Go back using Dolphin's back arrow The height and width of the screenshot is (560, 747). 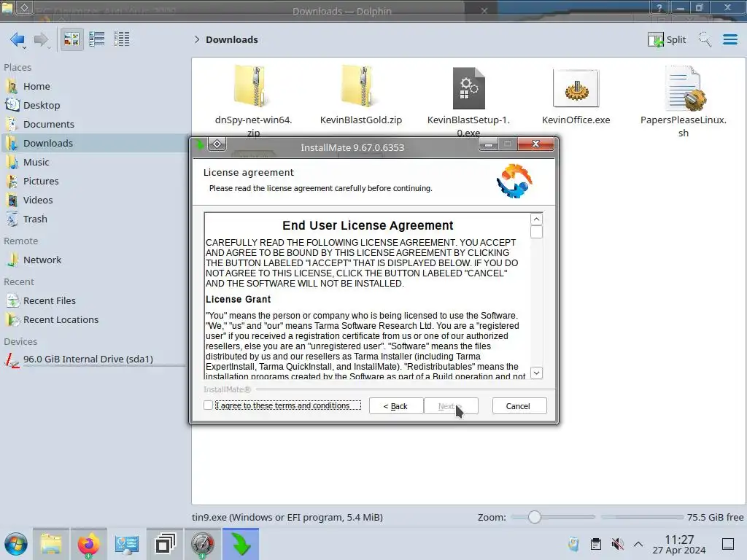coord(18,39)
